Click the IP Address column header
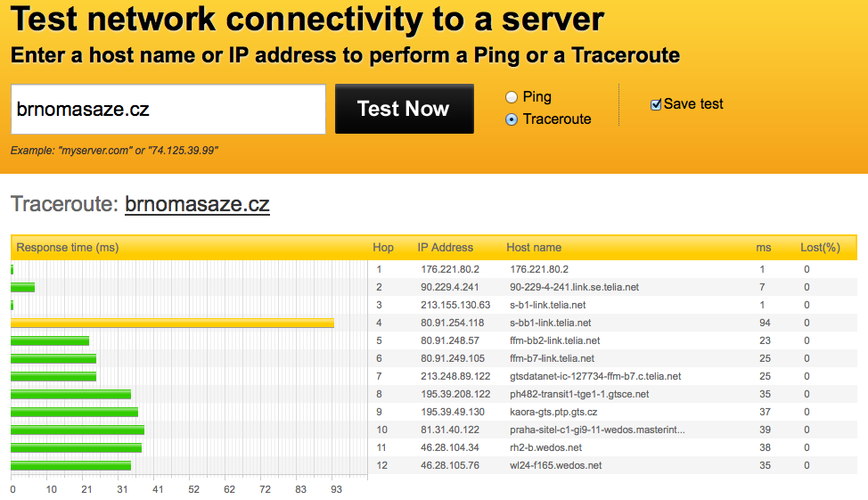This screenshot has width=868, height=500. (x=446, y=248)
